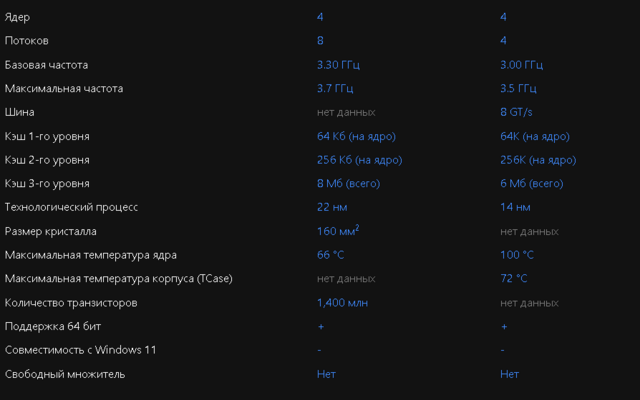Image resolution: width=640 pixels, height=400 pixels.
Task: Open the 64 Кб (на ядро) cache value
Action: pyautogui.click(x=355, y=136)
